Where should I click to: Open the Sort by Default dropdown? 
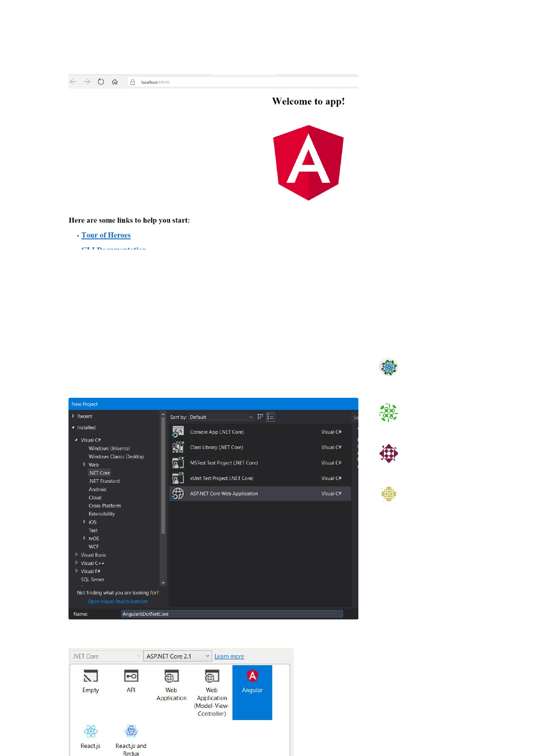point(221,417)
